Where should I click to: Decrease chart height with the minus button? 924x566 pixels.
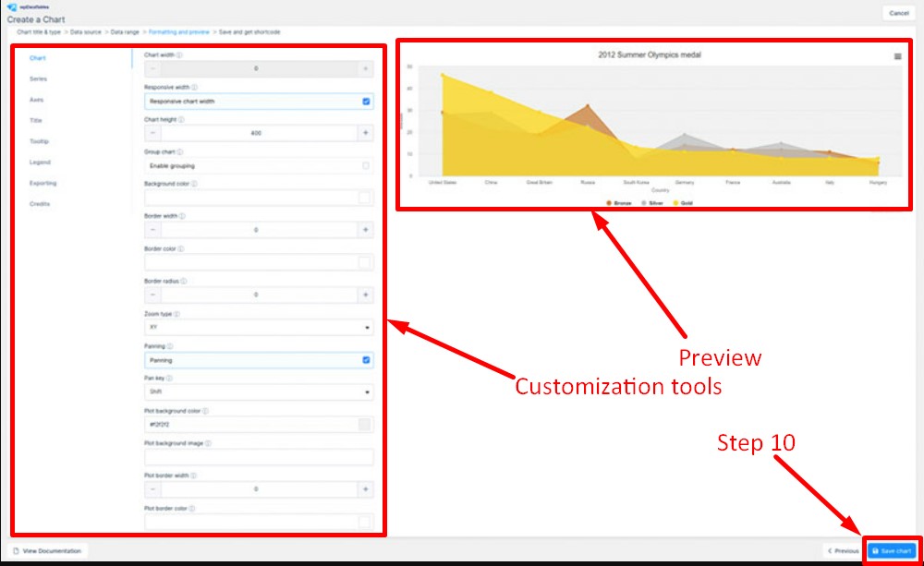[152, 133]
